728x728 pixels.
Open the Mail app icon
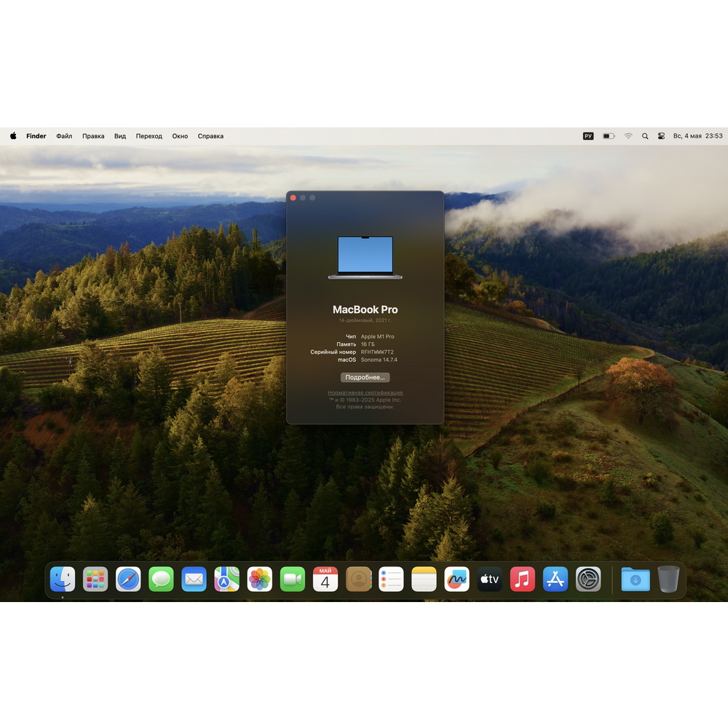[x=194, y=579]
